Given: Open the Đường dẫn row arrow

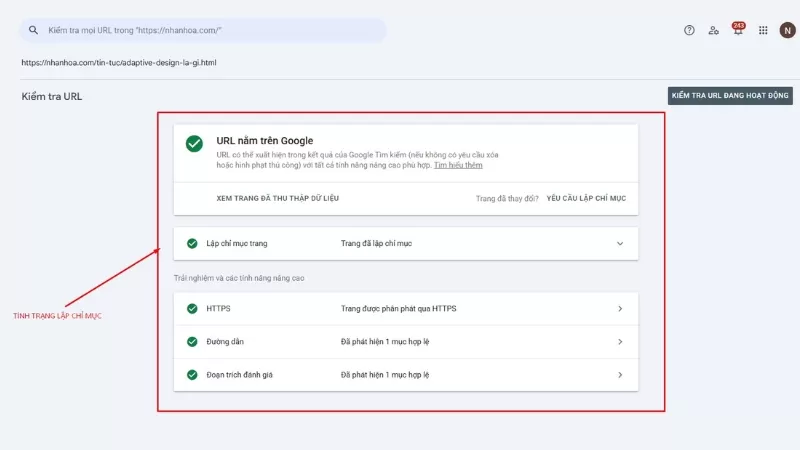Looking at the screenshot, I should (x=620, y=342).
